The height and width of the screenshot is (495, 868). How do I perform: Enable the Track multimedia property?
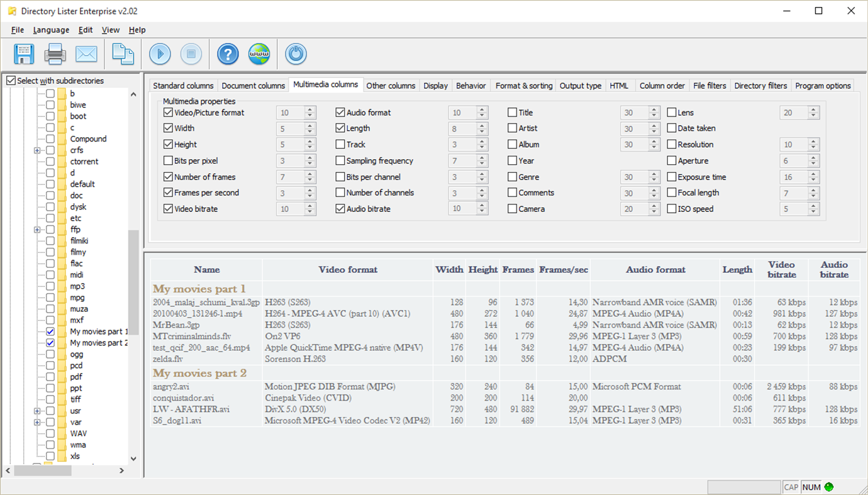click(x=340, y=144)
